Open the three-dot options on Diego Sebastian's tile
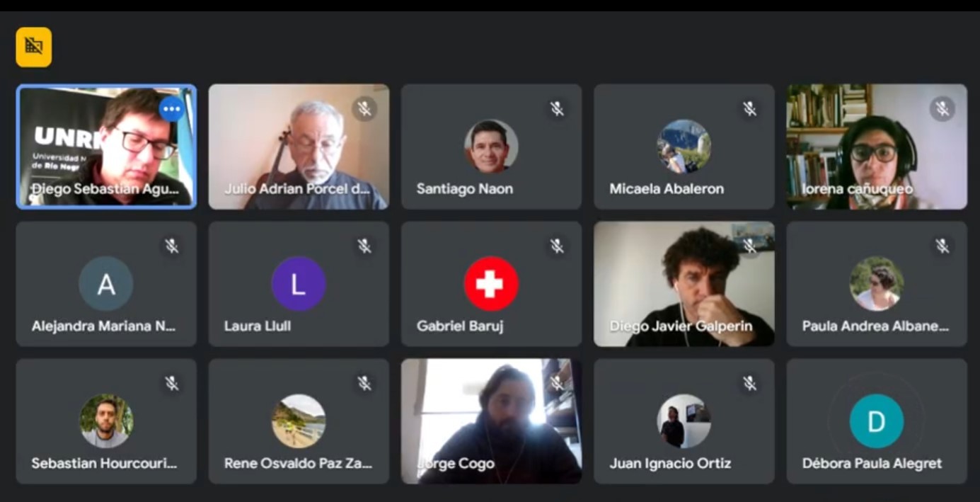Screen dimensions: 980x502 171,109
